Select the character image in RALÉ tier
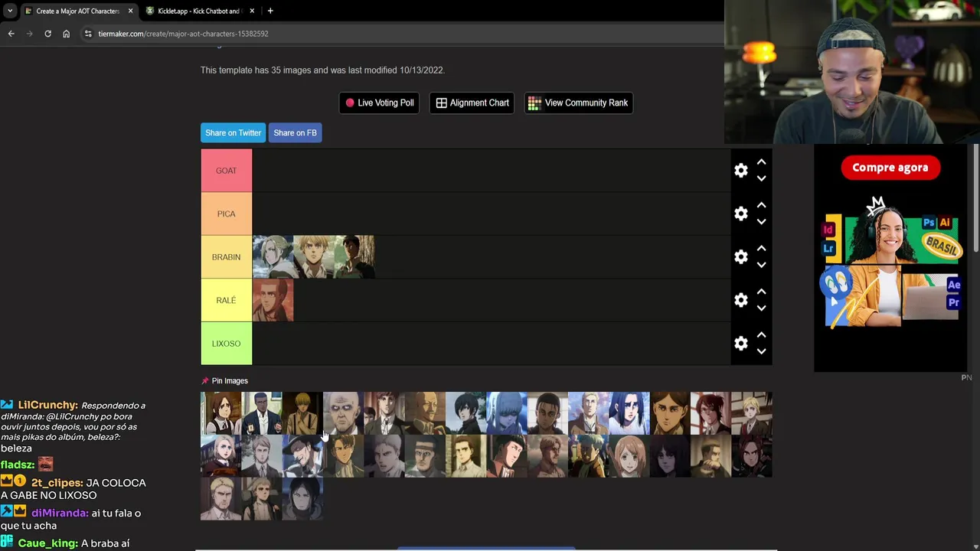Image resolution: width=980 pixels, height=551 pixels. [273, 300]
